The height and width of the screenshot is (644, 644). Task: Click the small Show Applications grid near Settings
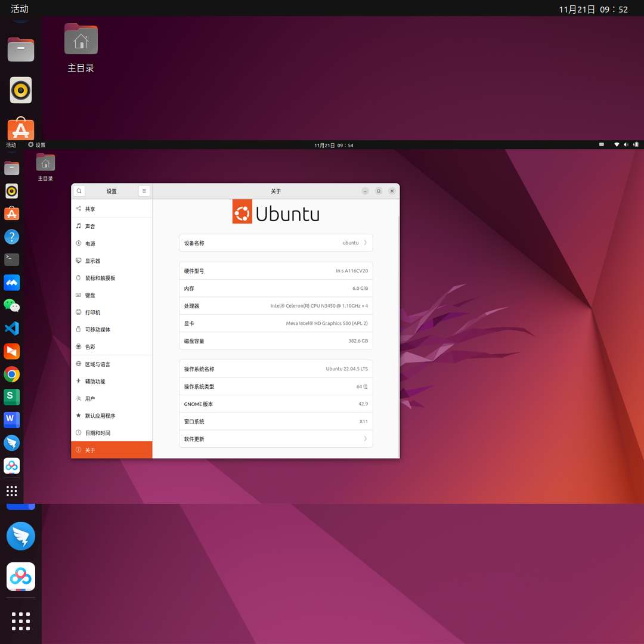[11, 491]
